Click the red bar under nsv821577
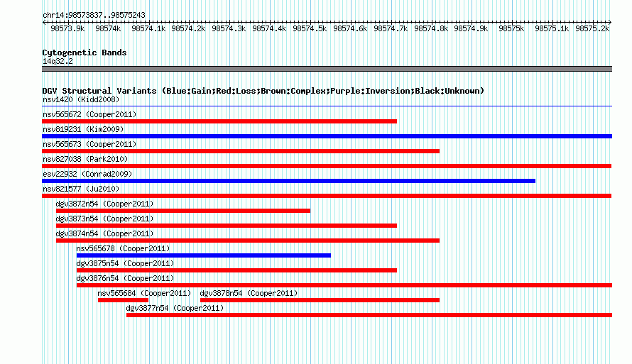 327,196
